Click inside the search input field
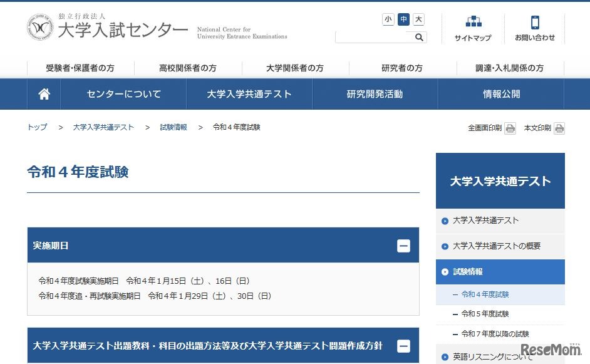Screen dimensions: 590x364 tap(376, 38)
